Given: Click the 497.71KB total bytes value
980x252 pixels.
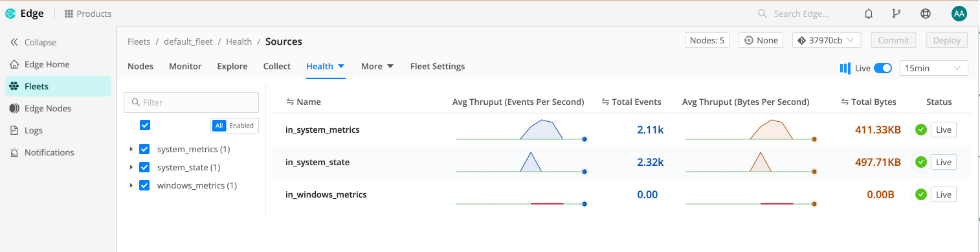Looking at the screenshot, I should pos(878,162).
